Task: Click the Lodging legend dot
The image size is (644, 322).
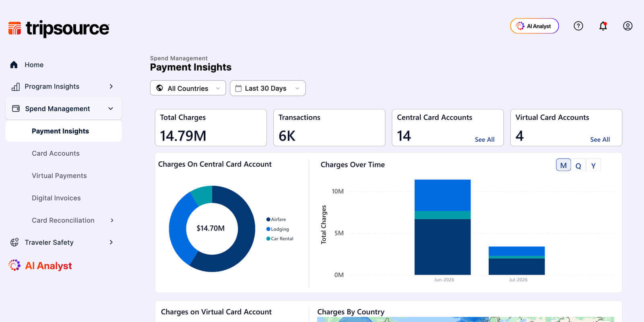Action: click(268, 229)
